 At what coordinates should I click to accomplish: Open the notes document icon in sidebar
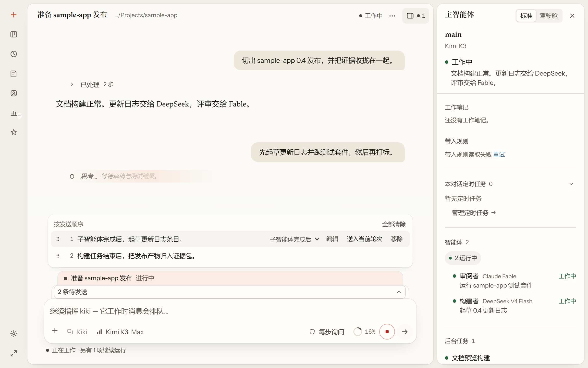coord(14,74)
